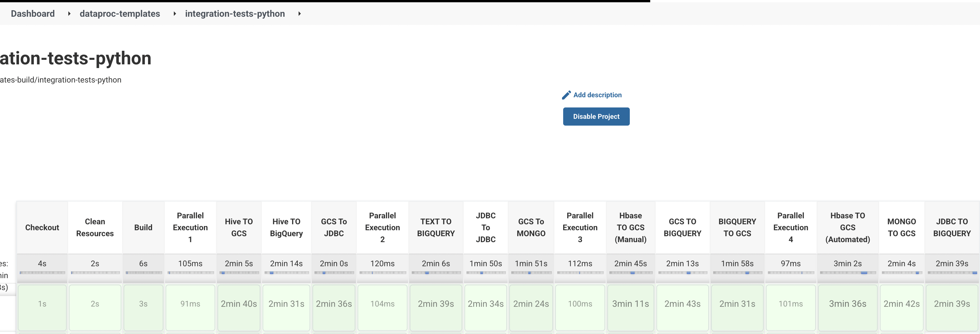This screenshot has height=334, width=980.
Task: Open the chevron next to dataproc-templates
Action: 174,14
